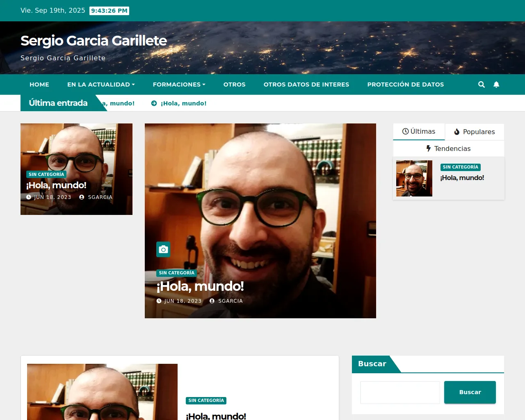This screenshot has width=525, height=420.
Task: Click the lightning bolt icon on Tendencias tab
Action: (x=429, y=148)
